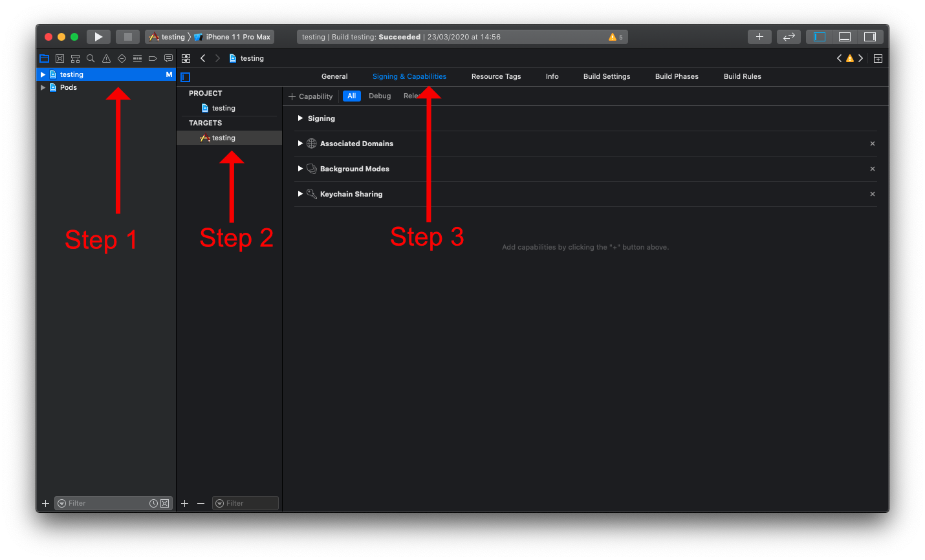925x560 pixels.
Task: Toggle the right inspector panel
Action: pos(870,37)
